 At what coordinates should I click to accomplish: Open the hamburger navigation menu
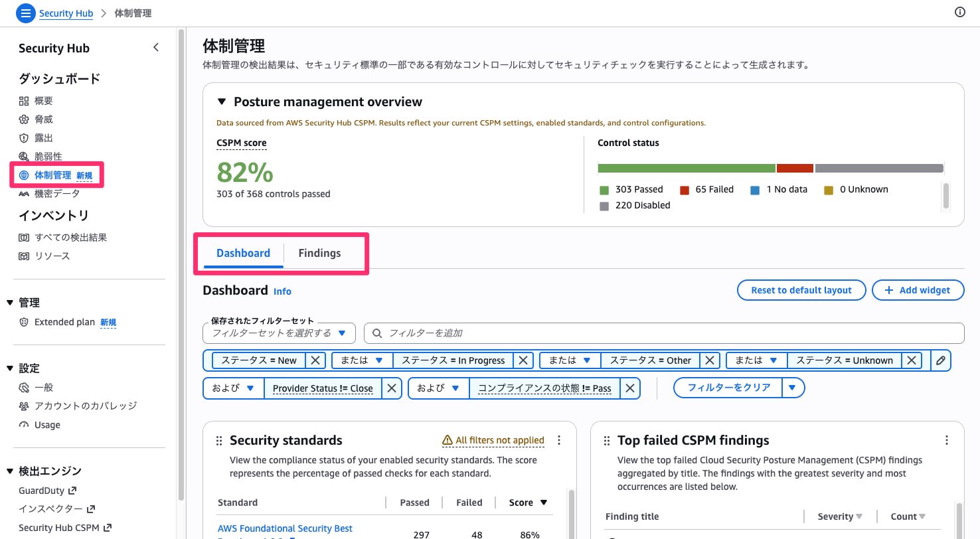25,13
